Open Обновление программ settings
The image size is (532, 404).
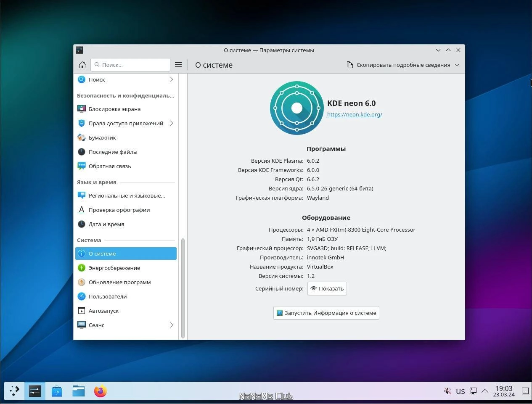coord(126,282)
